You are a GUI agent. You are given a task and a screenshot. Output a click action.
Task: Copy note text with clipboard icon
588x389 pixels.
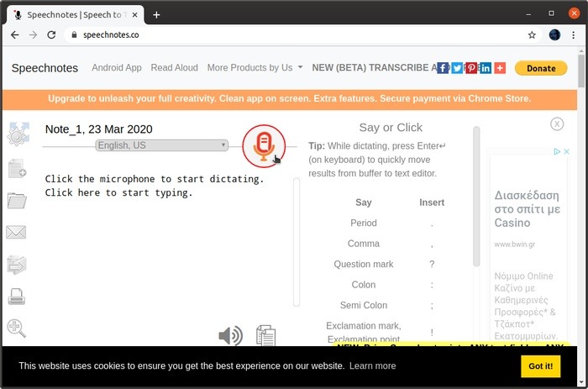click(x=266, y=335)
